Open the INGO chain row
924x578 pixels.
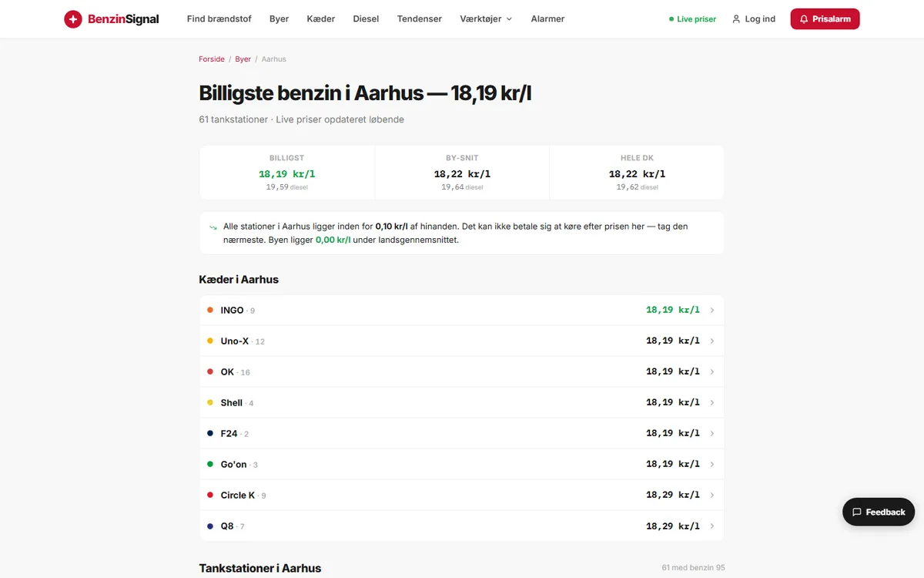click(461, 310)
